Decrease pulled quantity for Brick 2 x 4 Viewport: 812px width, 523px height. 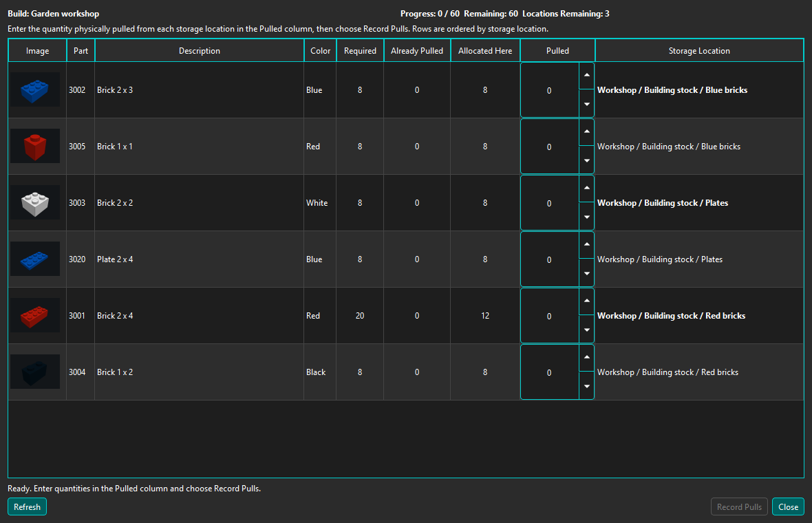(x=586, y=330)
